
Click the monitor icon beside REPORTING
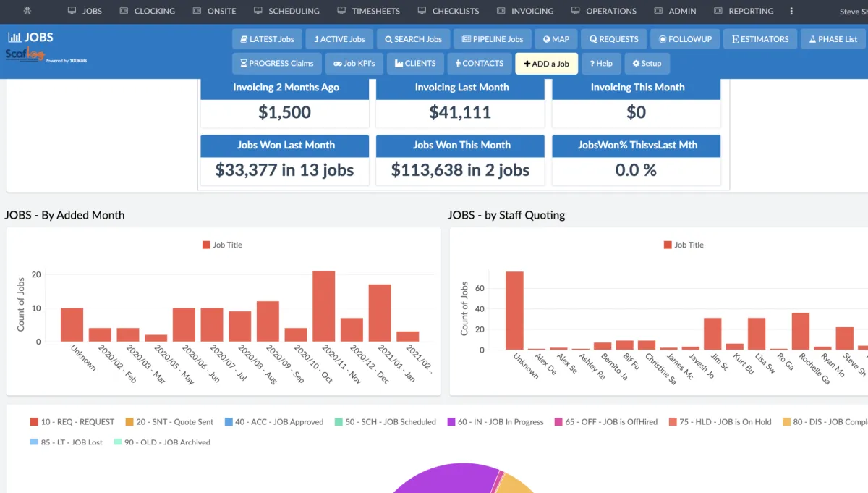tap(718, 12)
